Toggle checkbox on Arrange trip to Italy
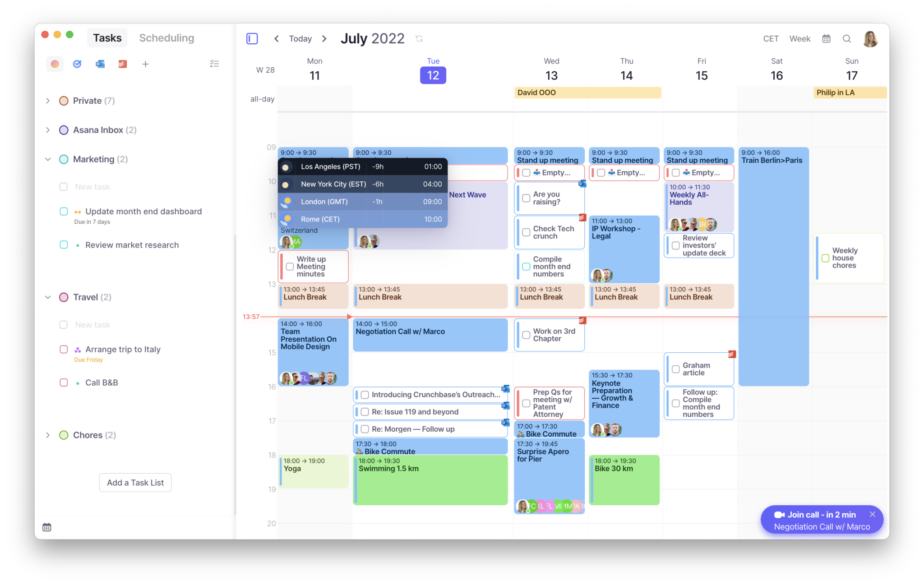Viewport: 924px width, 585px height. (x=64, y=350)
